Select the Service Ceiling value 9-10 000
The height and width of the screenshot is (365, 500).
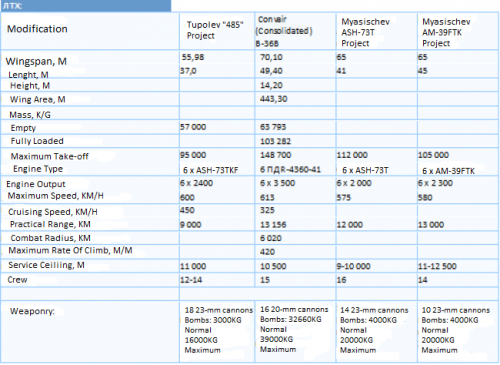[354, 266]
